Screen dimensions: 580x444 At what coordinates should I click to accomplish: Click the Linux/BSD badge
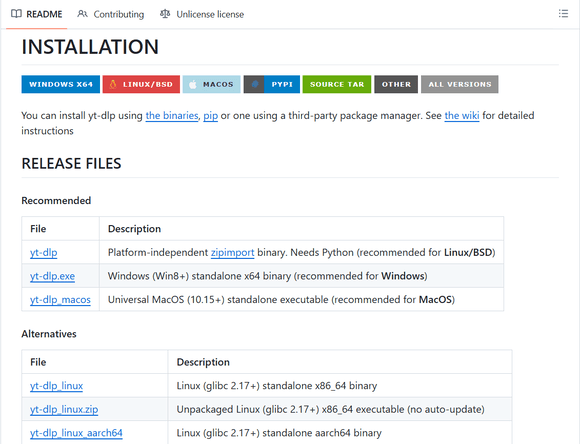(141, 84)
